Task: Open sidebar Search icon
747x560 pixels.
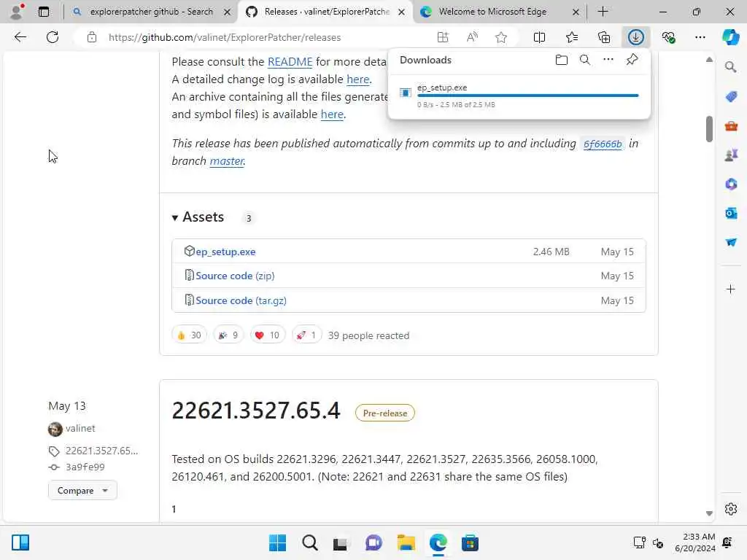Action: pos(731,67)
